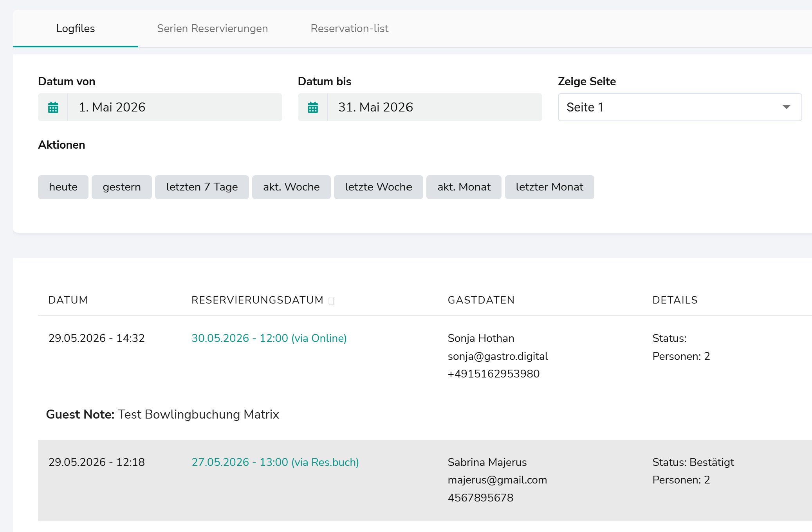Apply the akt. Monat filter
This screenshot has width=812, height=532.
coord(464,187)
